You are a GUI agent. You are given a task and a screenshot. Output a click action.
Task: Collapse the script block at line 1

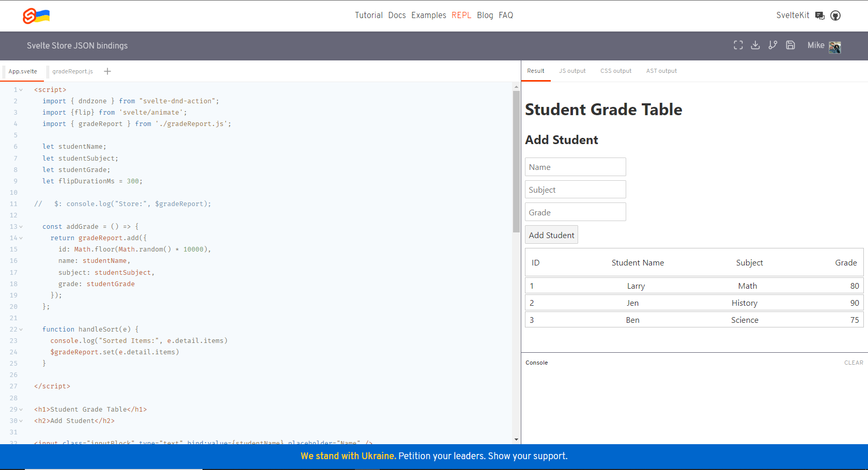[21, 89]
